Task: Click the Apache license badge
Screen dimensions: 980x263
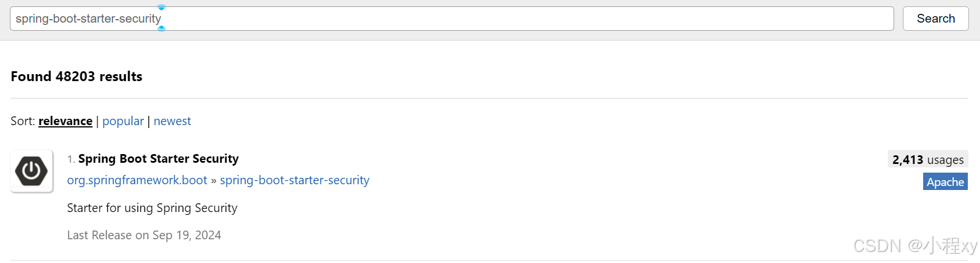Action: (x=945, y=182)
